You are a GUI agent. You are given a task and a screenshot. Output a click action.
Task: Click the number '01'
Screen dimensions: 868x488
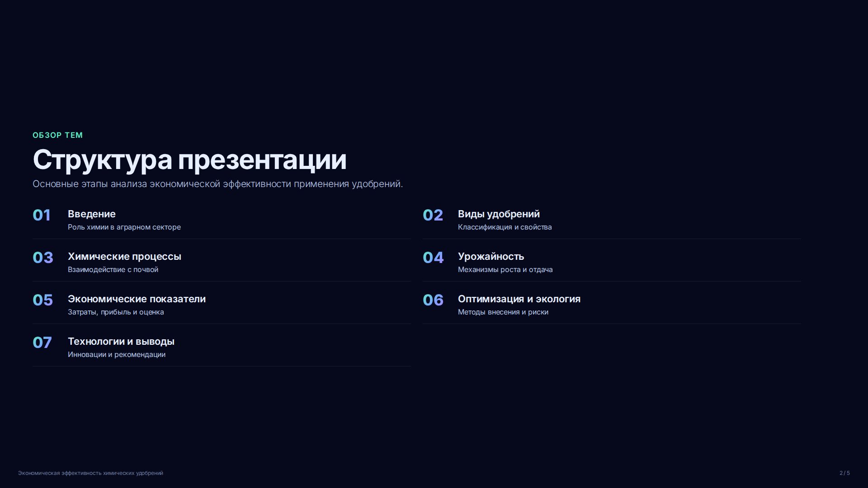click(42, 215)
